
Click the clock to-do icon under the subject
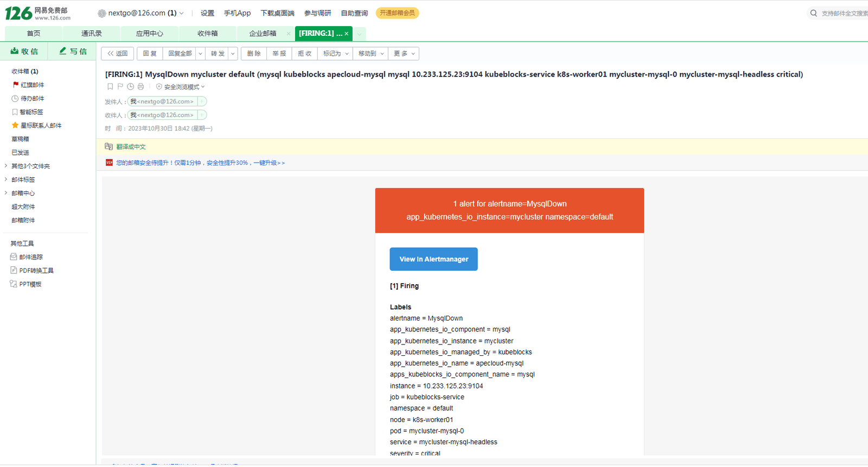[x=131, y=87]
